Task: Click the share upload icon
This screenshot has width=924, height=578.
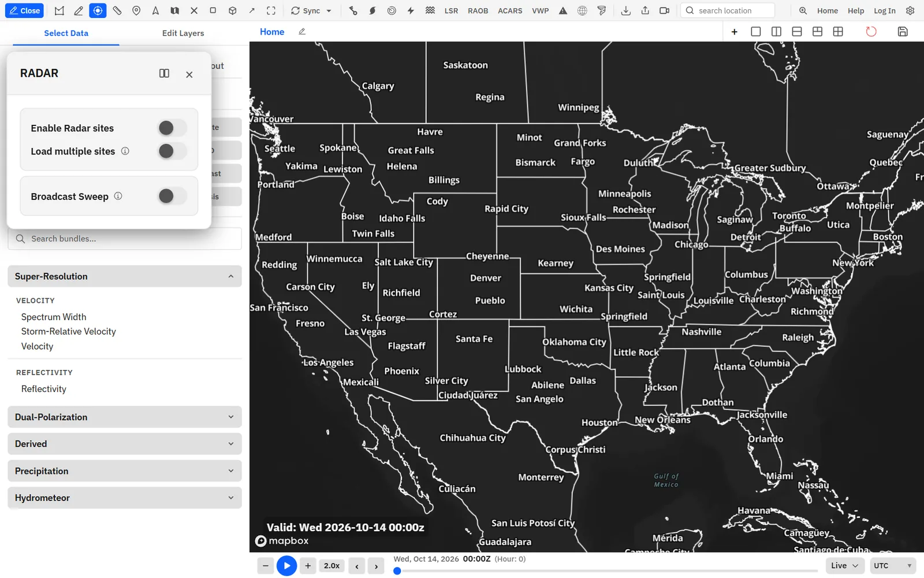Action: pyautogui.click(x=645, y=10)
